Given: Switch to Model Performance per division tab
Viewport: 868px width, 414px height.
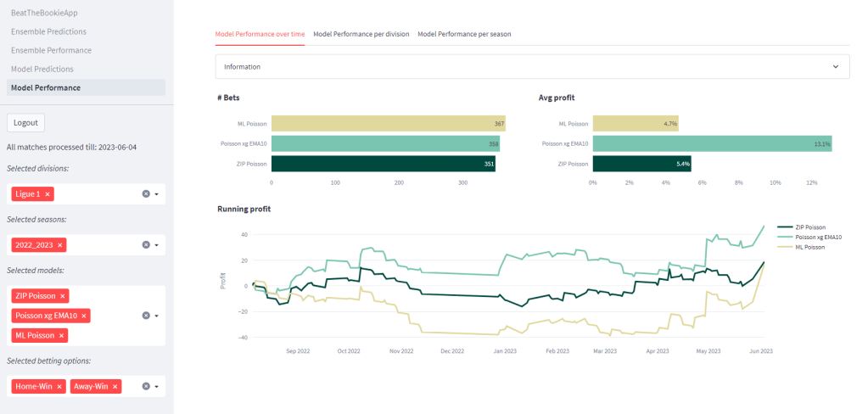Looking at the screenshot, I should coord(361,34).
